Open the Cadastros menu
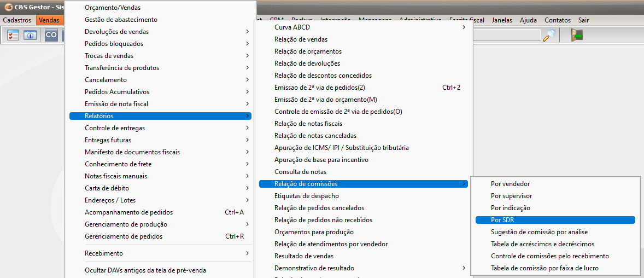The height and width of the screenshot is (278, 644). (17, 20)
